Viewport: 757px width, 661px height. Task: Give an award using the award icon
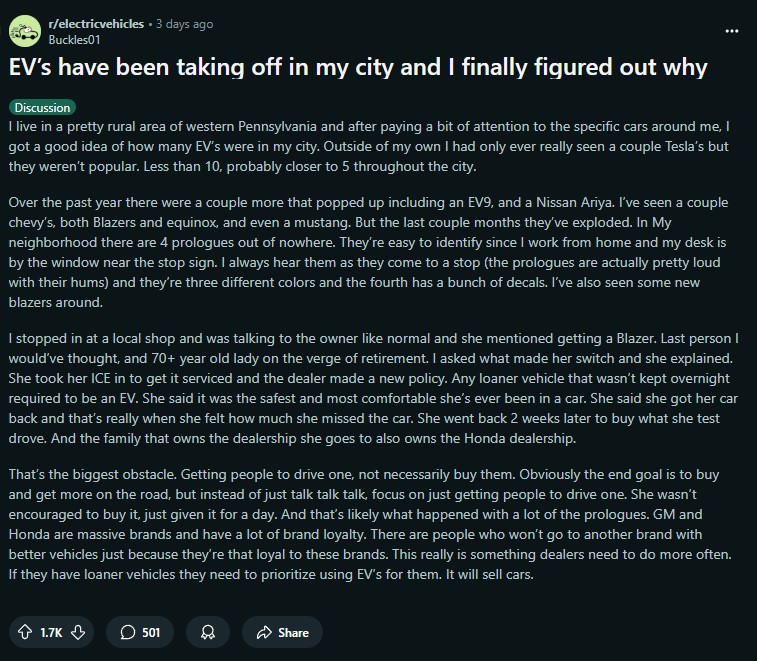[207, 632]
